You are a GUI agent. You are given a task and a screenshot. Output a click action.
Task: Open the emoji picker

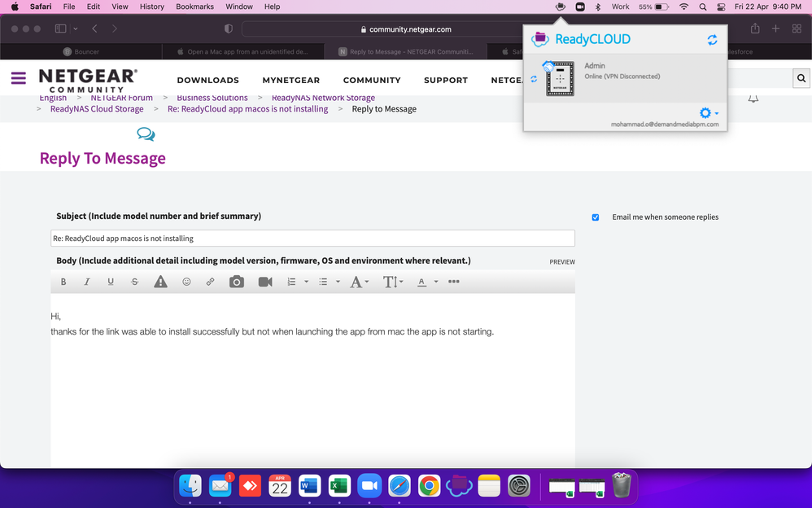click(186, 282)
